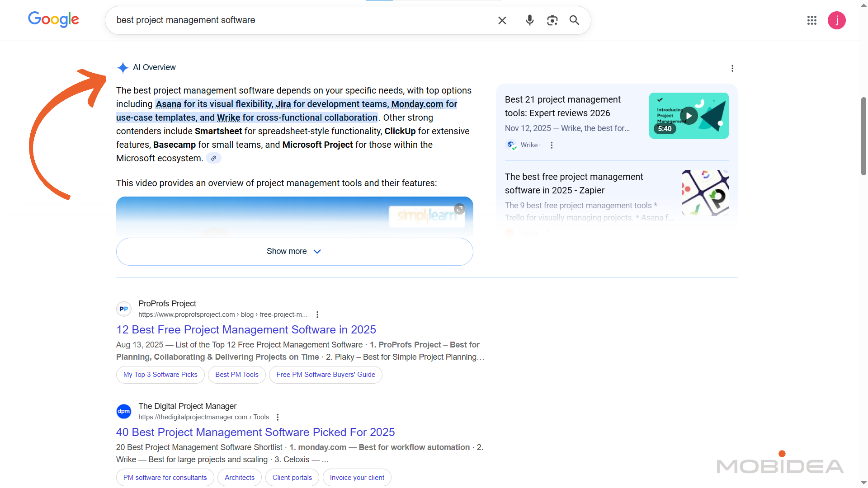
Task: Click the search magnifier icon
Action: coord(574,20)
